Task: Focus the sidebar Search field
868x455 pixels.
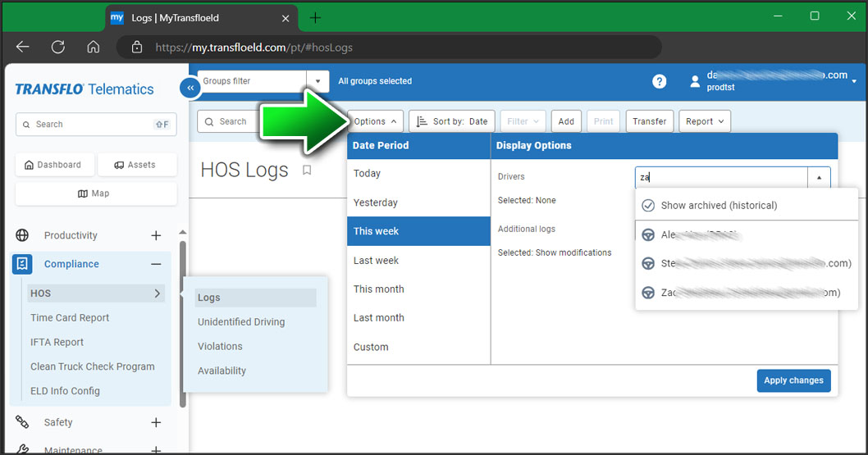Action: (96, 125)
